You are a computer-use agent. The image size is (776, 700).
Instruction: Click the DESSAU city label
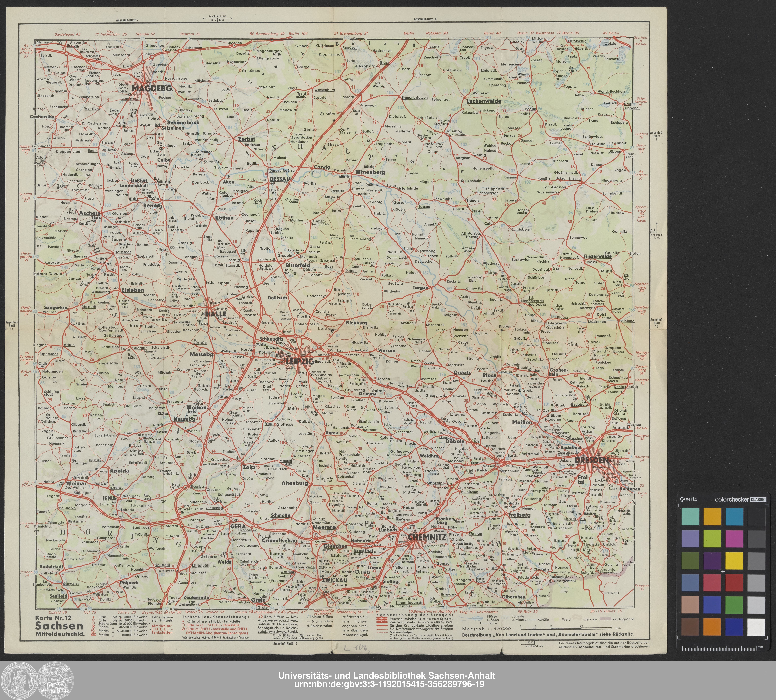tap(280, 179)
